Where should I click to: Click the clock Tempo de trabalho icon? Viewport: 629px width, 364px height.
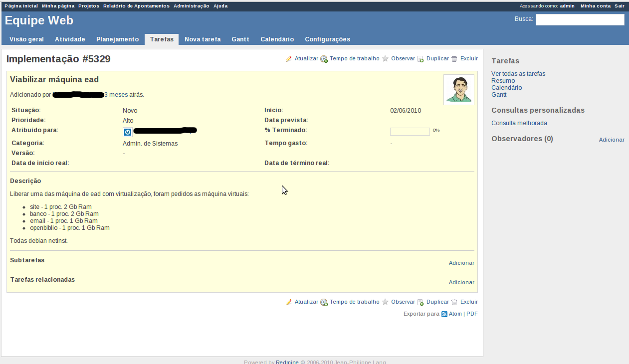[x=324, y=59]
